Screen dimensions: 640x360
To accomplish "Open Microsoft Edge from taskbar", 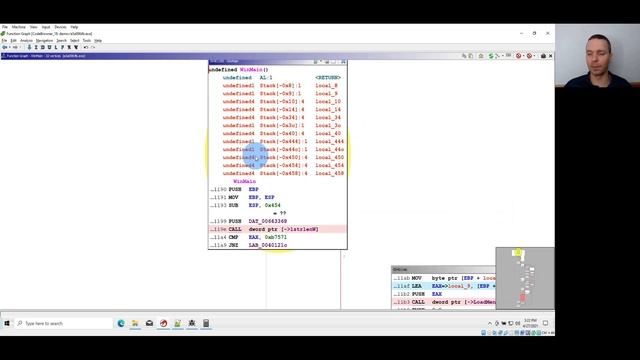I will [x=121, y=323].
